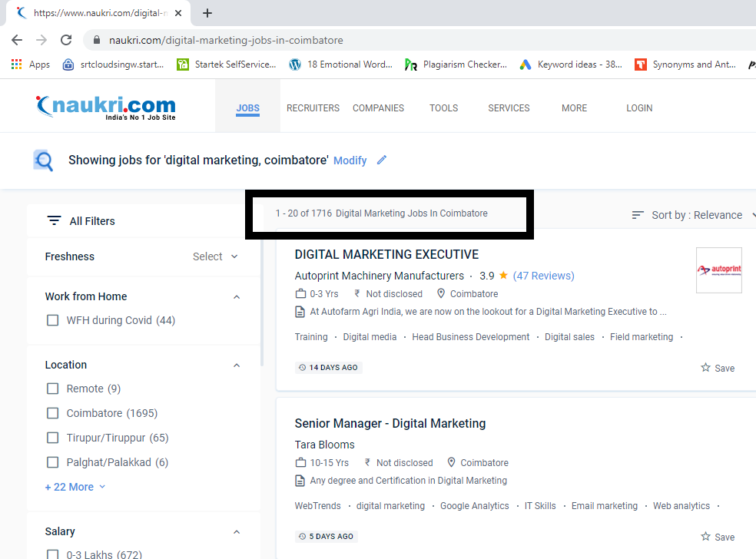Screen dimensions: 756x559
Task: Open the MORE menu
Action: [x=574, y=108]
